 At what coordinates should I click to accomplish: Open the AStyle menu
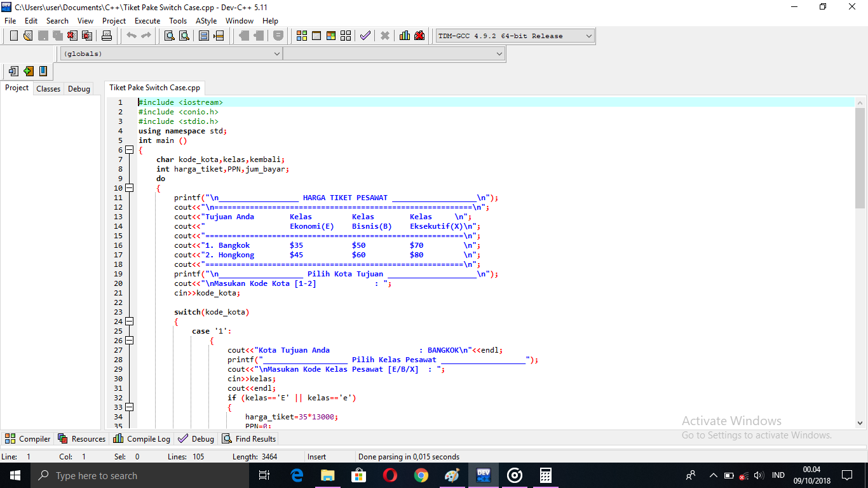pos(206,21)
